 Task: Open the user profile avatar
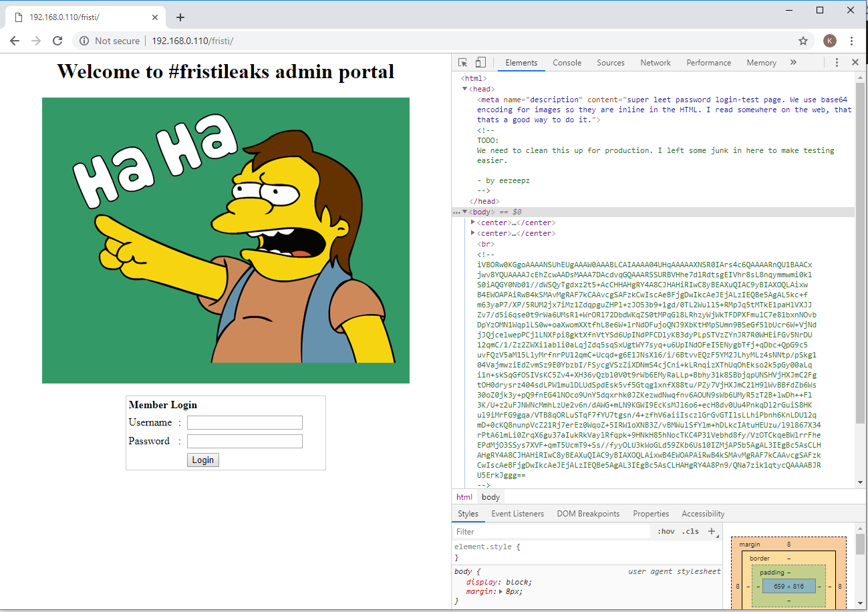pos(829,41)
